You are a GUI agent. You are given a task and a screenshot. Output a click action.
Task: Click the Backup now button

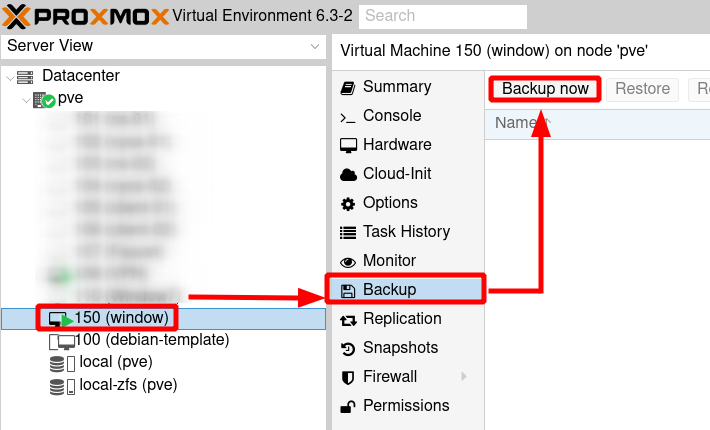pos(545,89)
